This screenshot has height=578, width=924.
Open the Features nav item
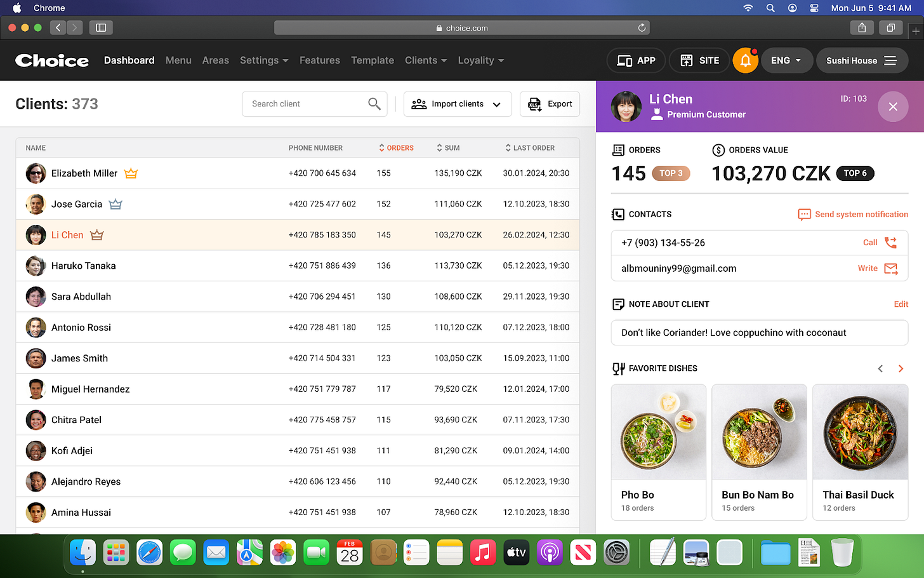[x=320, y=60]
